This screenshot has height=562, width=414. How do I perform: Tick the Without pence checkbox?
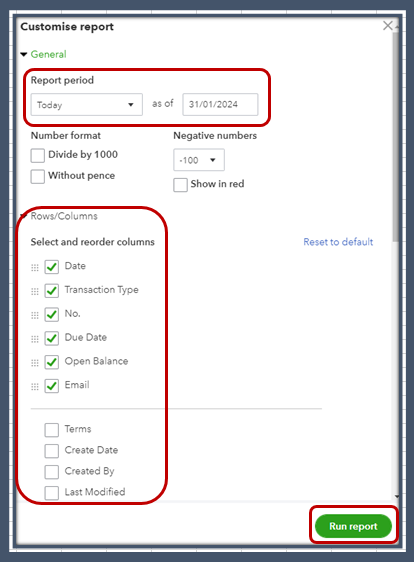tap(38, 177)
